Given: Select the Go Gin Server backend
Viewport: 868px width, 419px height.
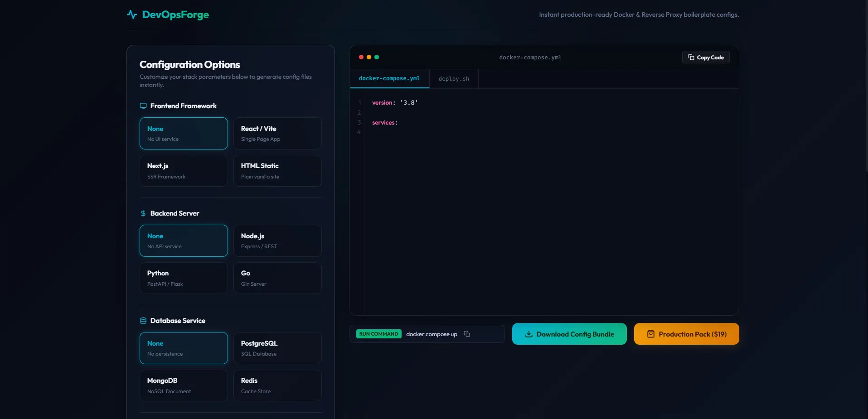Looking at the screenshot, I should tap(277, 278).
